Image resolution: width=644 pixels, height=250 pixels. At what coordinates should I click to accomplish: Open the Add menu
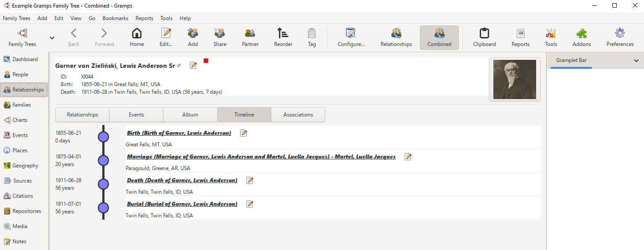tap(42, 18)
